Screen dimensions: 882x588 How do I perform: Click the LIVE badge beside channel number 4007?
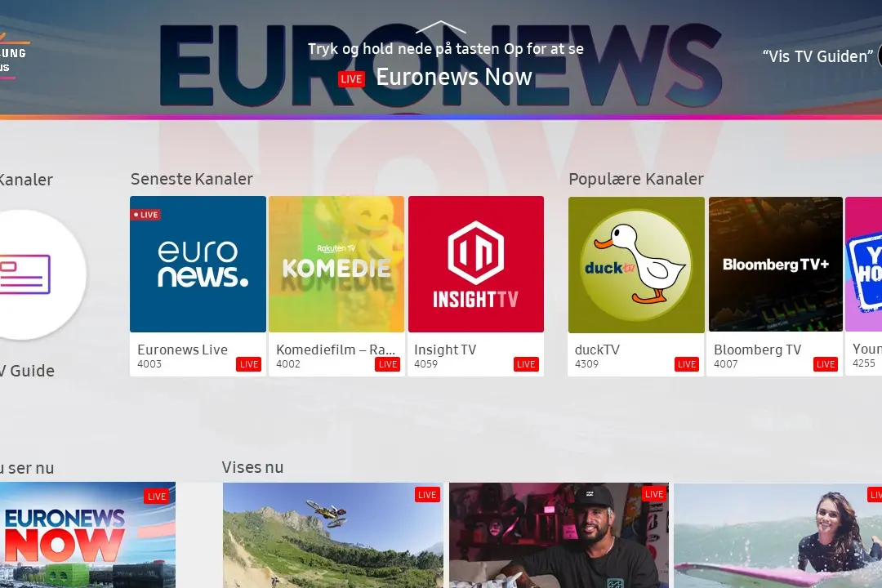pos(826,364)
